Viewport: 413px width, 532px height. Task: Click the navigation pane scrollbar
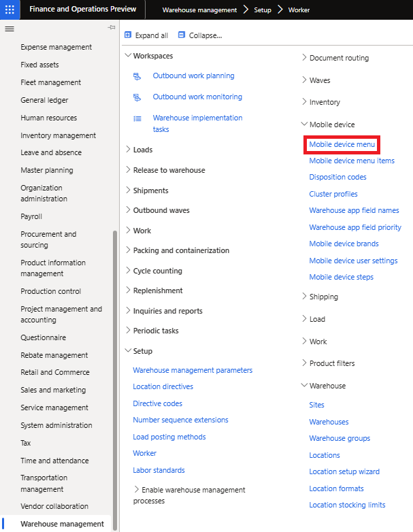pos(115,380)
